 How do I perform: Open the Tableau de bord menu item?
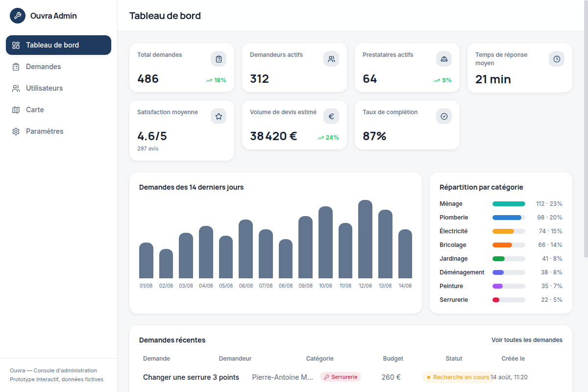[x=58, y=45]
